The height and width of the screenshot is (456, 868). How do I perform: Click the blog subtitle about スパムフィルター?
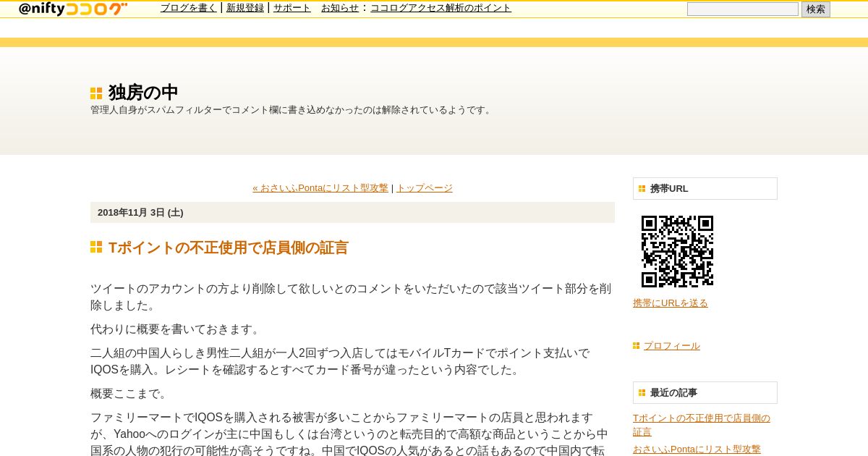point(292,110)
